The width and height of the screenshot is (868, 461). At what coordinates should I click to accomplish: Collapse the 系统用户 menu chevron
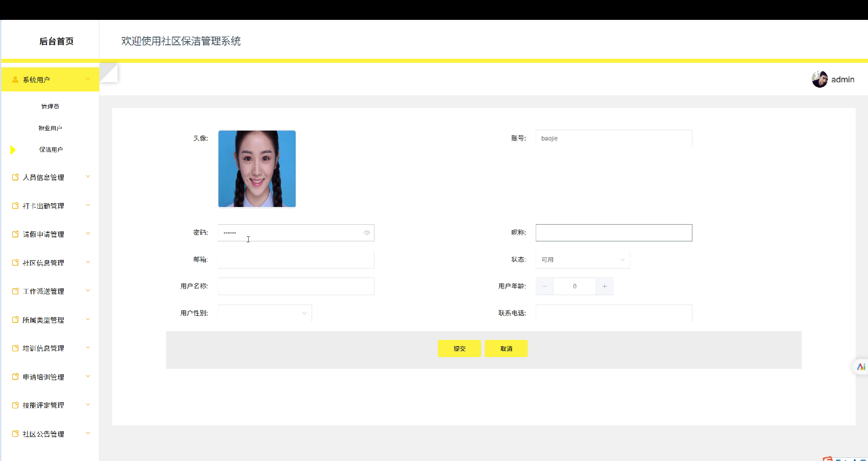[88, 79]
